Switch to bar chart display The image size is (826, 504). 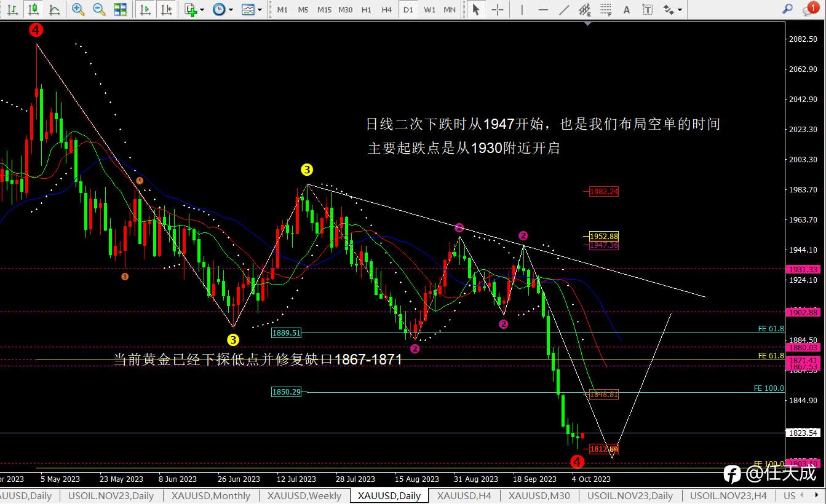(13, 9)
